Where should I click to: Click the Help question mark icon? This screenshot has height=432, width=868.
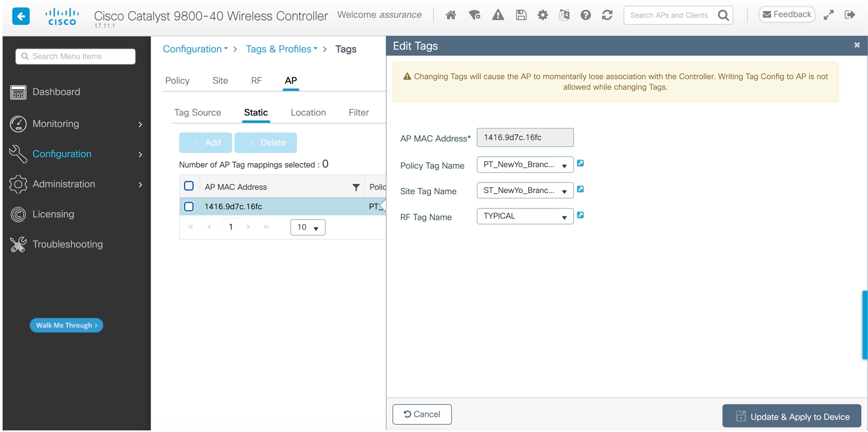(585, 15)
